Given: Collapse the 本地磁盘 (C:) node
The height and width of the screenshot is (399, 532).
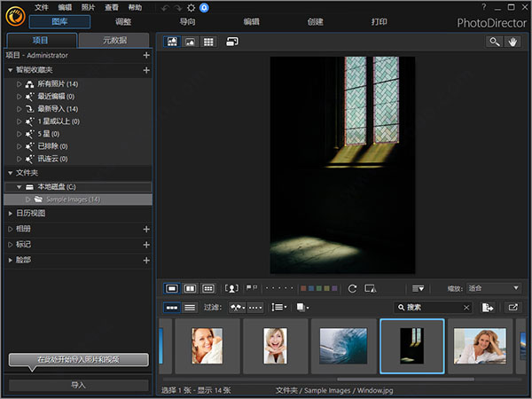Looking at the screenshot, I should coord(19,187).
